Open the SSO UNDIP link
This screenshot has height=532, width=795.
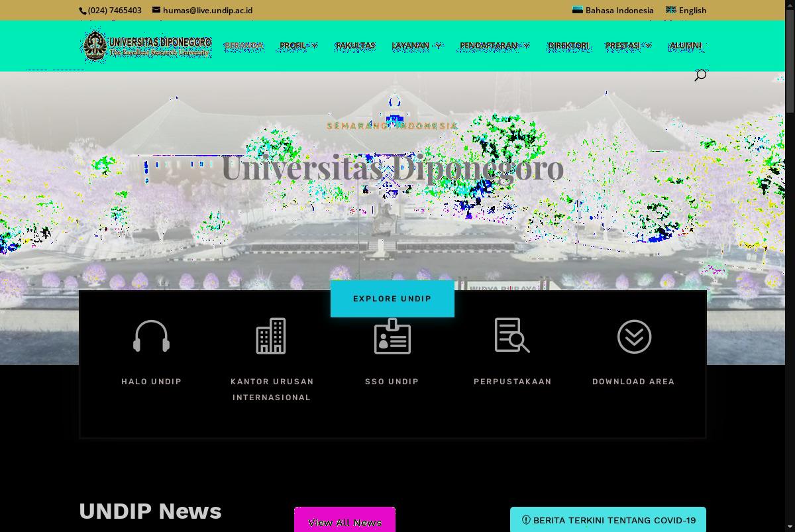[392, 382]
